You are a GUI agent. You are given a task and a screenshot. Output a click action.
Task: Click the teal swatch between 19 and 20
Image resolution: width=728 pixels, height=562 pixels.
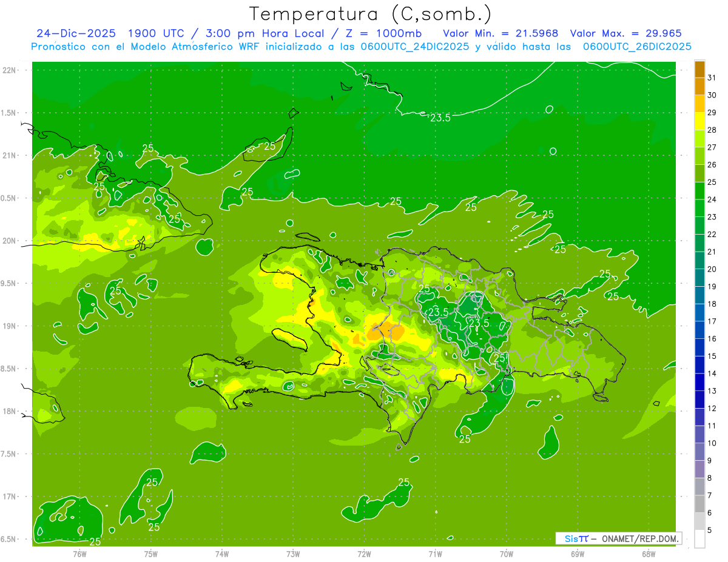tap(699, 278)
